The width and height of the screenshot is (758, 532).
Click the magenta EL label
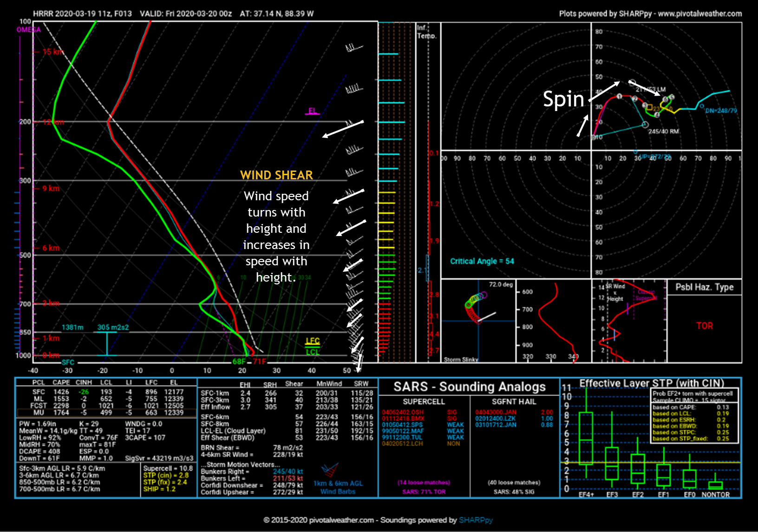click(313, 111)
